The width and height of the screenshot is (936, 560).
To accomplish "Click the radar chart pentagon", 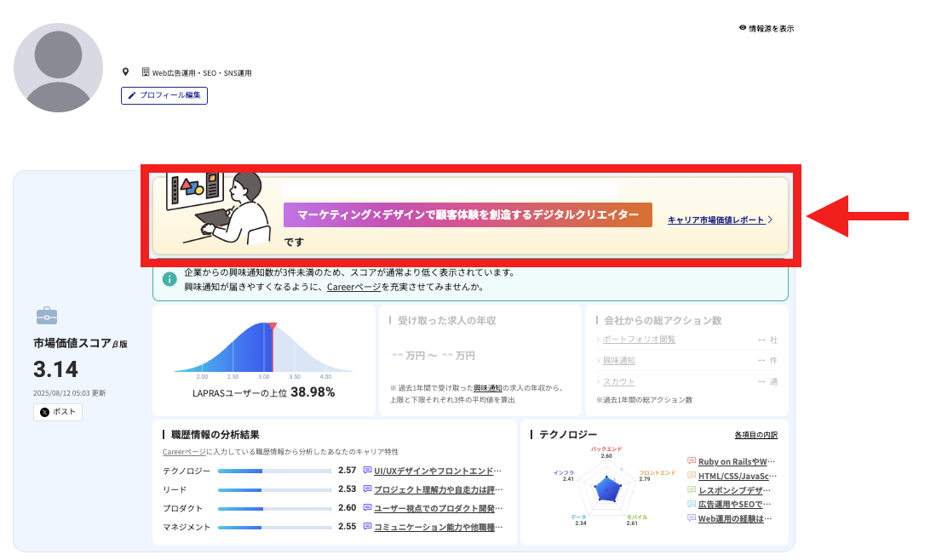I will tap(606, 489).
